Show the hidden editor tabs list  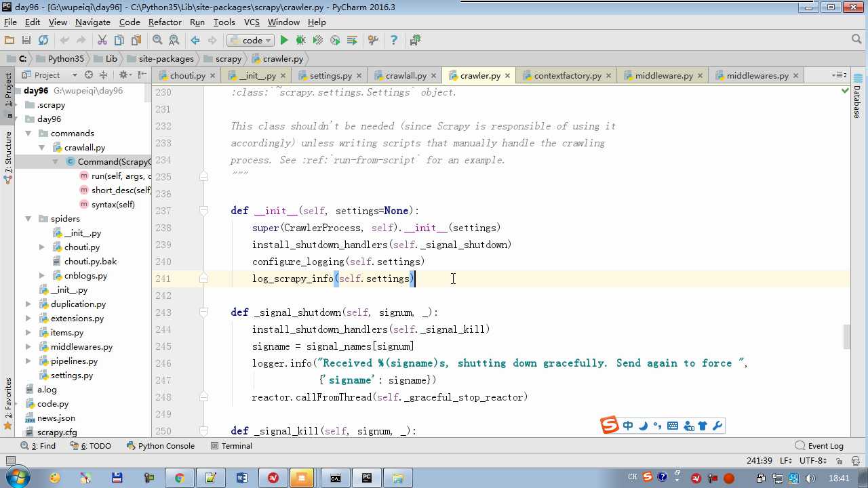coord(840,75)
